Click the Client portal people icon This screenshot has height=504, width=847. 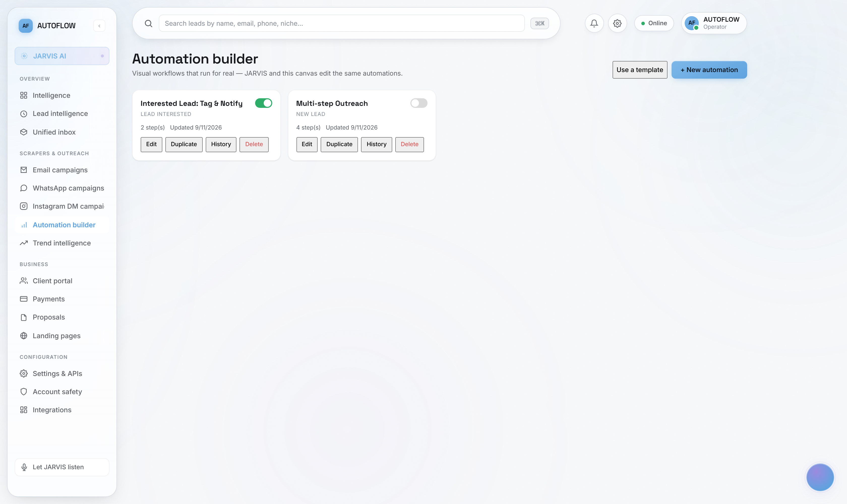(23, 281)
